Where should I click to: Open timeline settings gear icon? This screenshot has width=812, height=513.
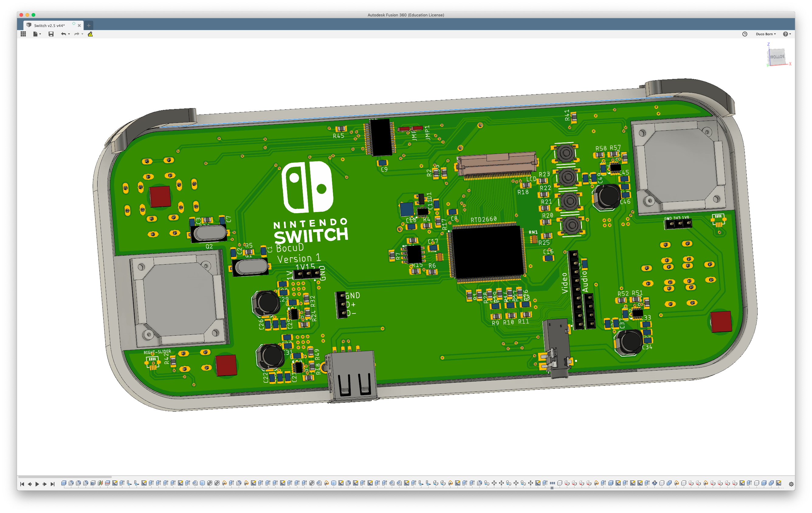pyautogui.click(x=791, y=484)
